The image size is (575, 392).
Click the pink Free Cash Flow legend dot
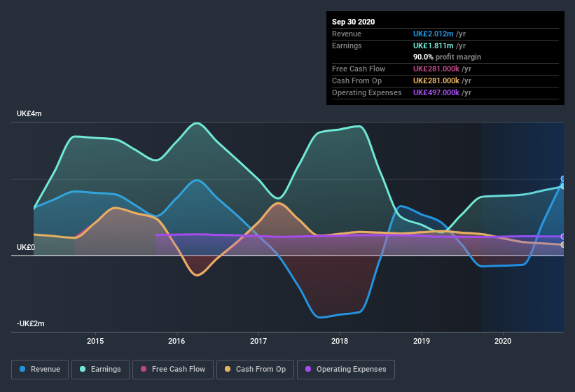pos(144,369)
